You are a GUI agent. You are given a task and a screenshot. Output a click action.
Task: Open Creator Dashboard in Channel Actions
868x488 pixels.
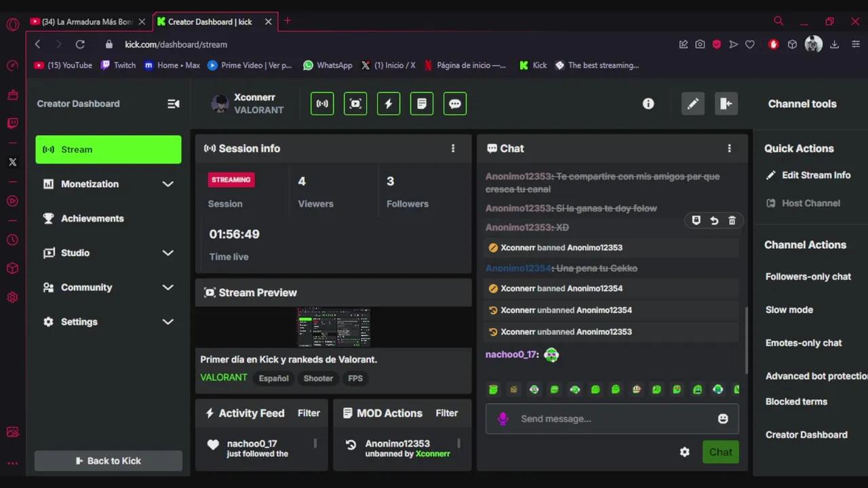[x=806, y=434]
